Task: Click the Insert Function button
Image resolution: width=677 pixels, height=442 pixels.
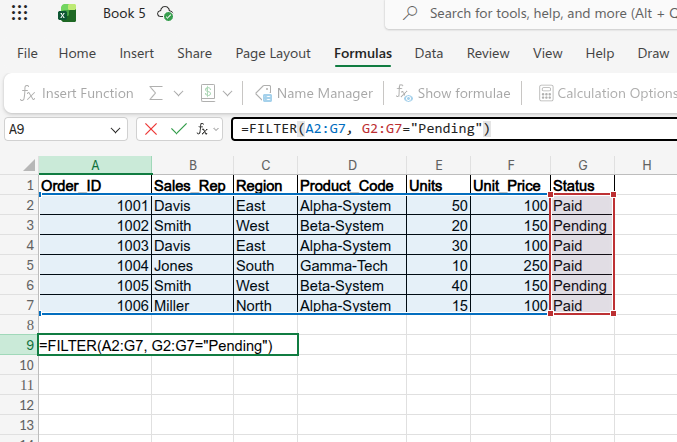Action: pyautogui.click(x=77, y=93)
